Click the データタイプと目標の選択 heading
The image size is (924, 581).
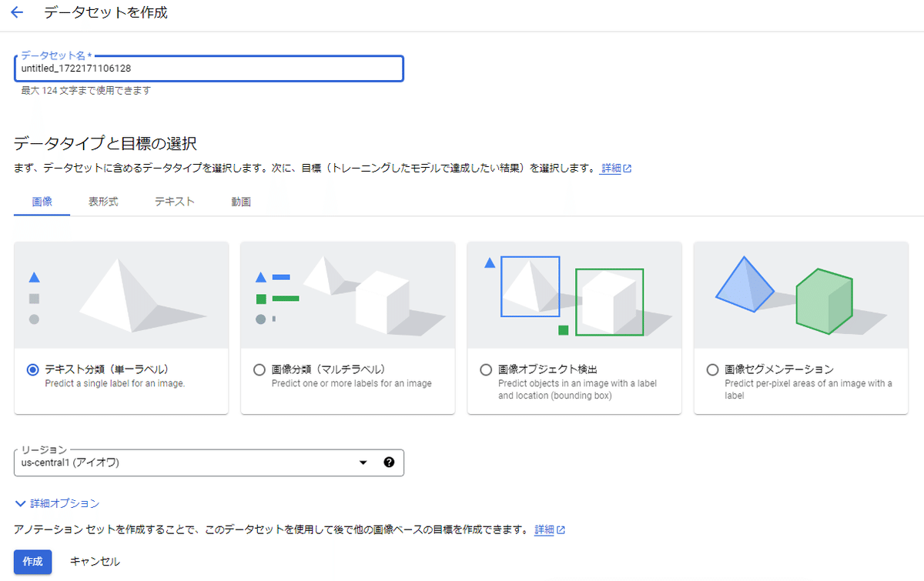coord(105,143)
